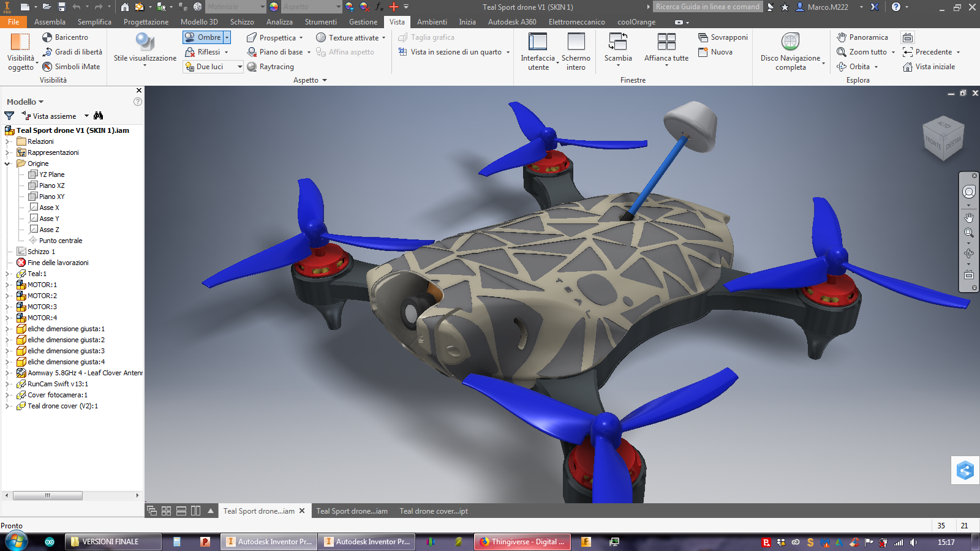Open the Stile visualizzazione visual style menu
The width and height of the screenshot is (980, 551).
[145, 49]
